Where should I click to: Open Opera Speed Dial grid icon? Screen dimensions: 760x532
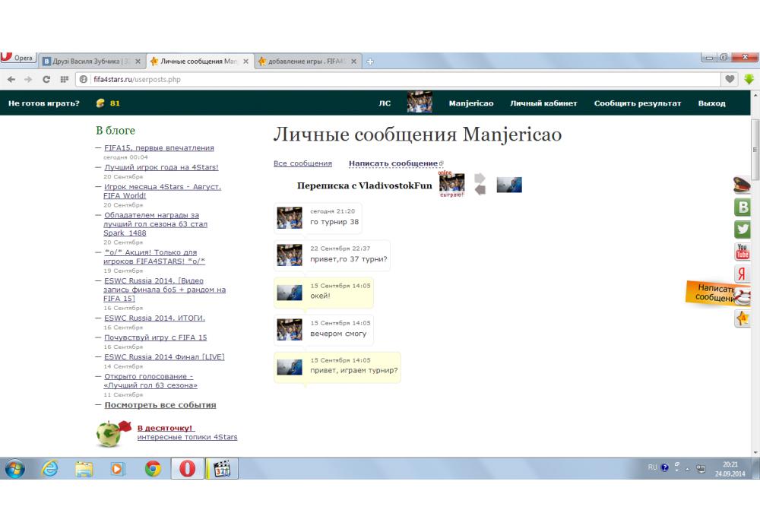click(x=64, y=79)
